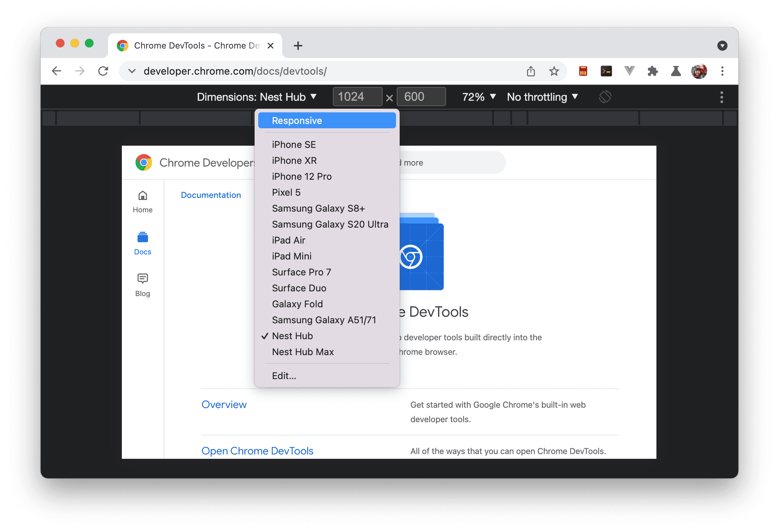Image resolution: width=779 pixels, height=532 pixels.
Task: Click the width input field showing 1024
Action: tap(354, 96)
